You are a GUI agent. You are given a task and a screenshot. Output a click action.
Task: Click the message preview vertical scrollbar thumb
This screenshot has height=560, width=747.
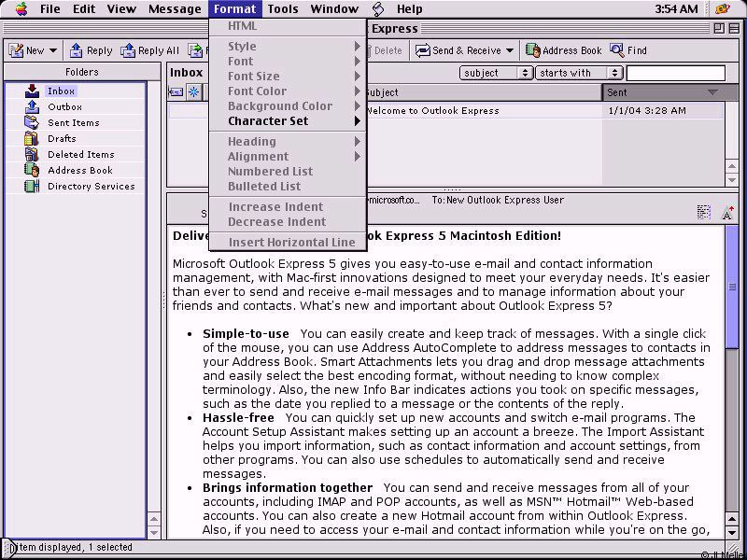(x=732, y=287)
